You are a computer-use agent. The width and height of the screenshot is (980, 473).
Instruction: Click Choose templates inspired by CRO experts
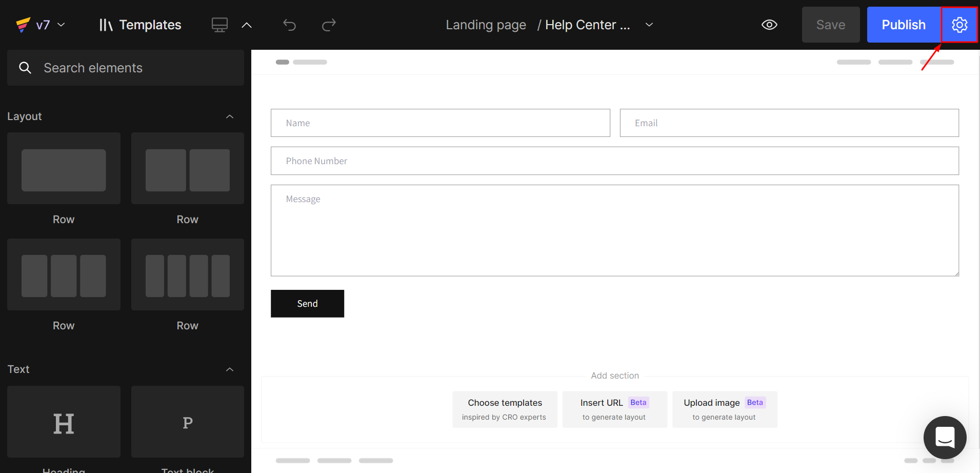pyautogui.click(x=505, y=409)
